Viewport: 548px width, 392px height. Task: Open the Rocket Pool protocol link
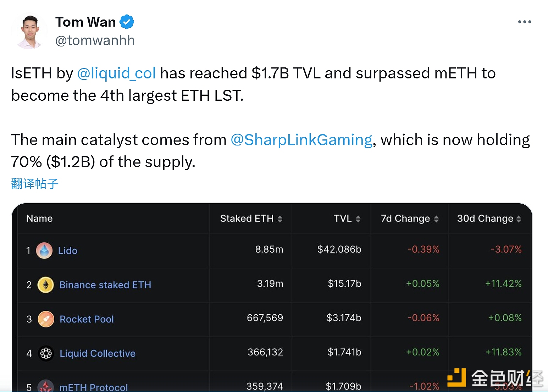(x=87, y=319)
